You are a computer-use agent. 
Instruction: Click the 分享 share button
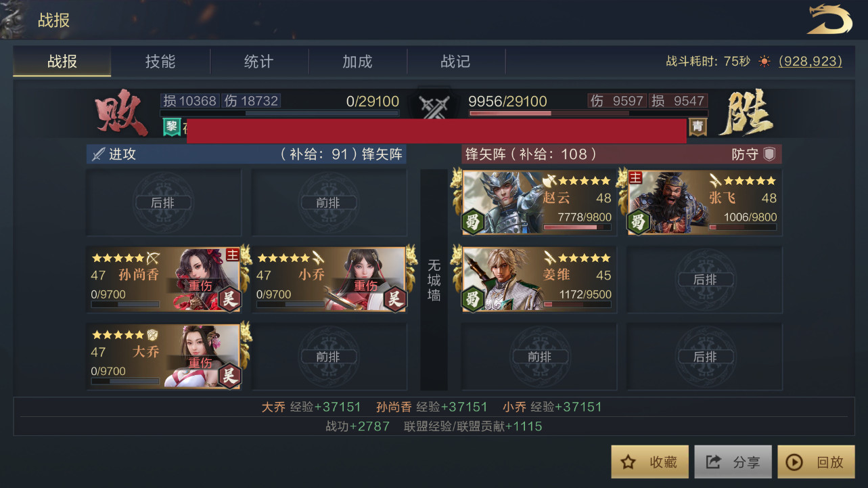(x=733, y=462)
